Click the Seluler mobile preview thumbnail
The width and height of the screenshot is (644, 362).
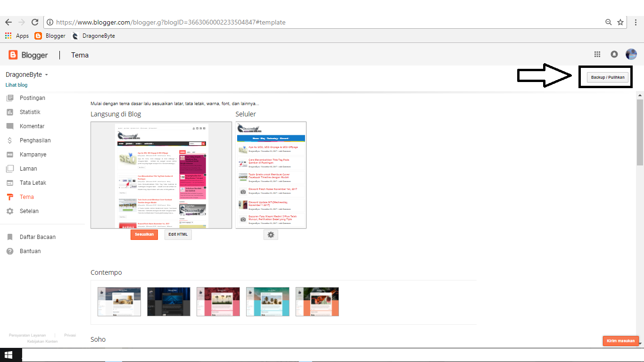point(271,175)
